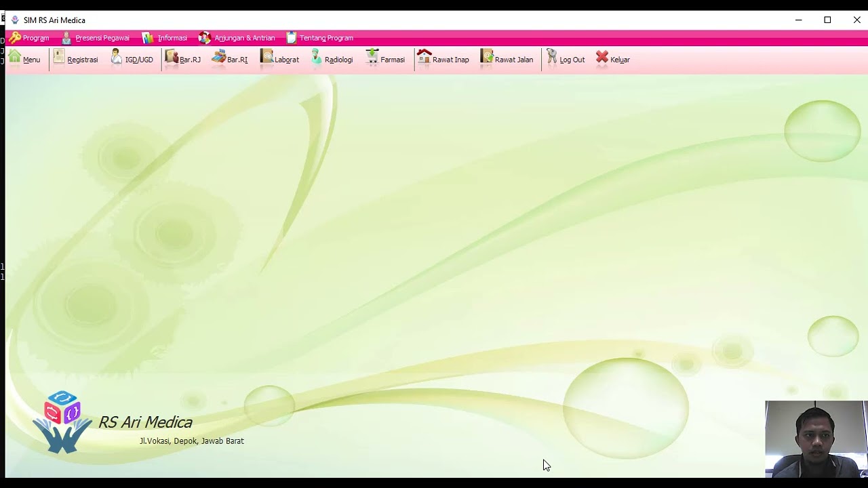Open the Menu home icon
The image size is (868, 488).
tap(24, 59)
